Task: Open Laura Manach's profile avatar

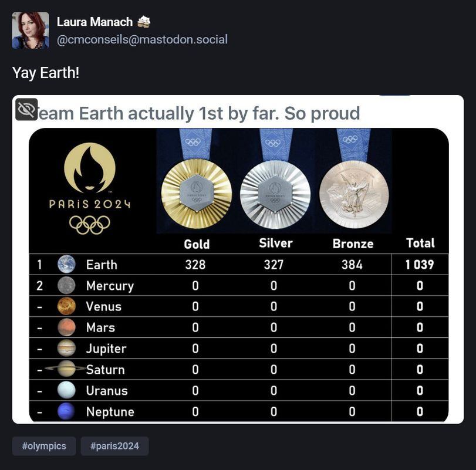Action: point(31,31)
